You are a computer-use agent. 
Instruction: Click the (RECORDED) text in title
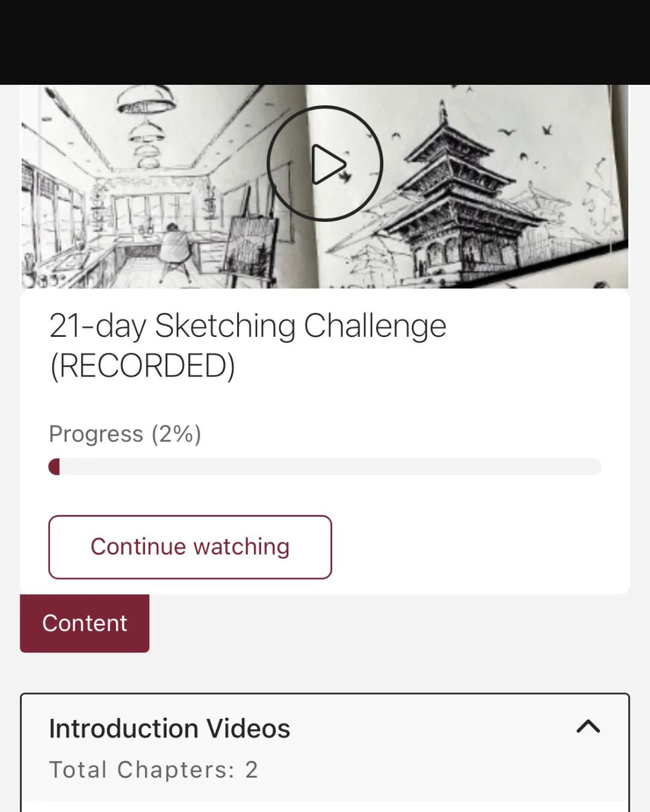coord(143,366)
